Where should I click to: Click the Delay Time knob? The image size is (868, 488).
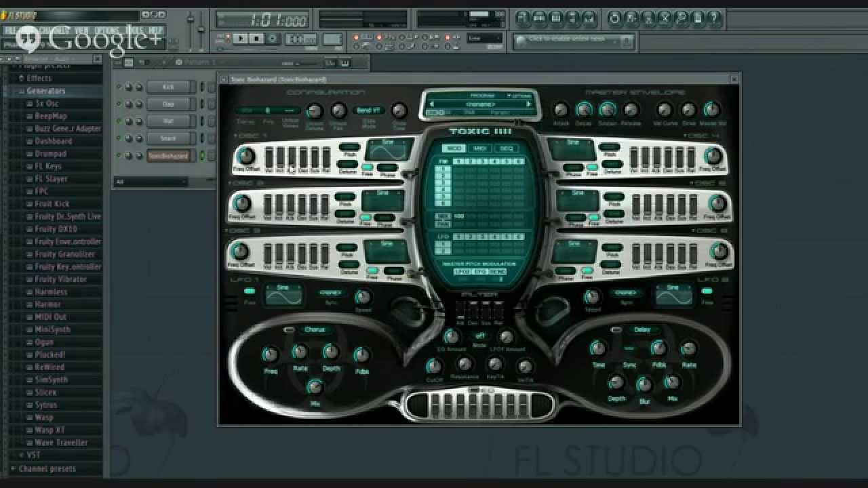[597, 348]
